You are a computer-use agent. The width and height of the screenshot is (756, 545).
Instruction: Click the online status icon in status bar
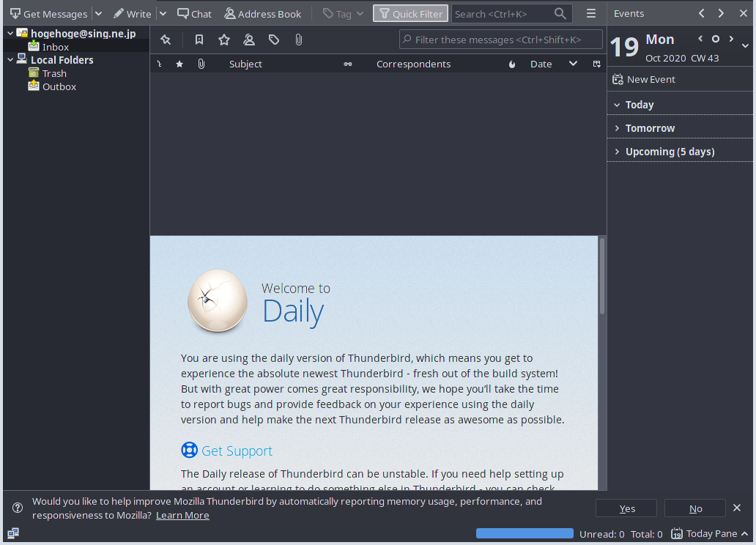13,533
